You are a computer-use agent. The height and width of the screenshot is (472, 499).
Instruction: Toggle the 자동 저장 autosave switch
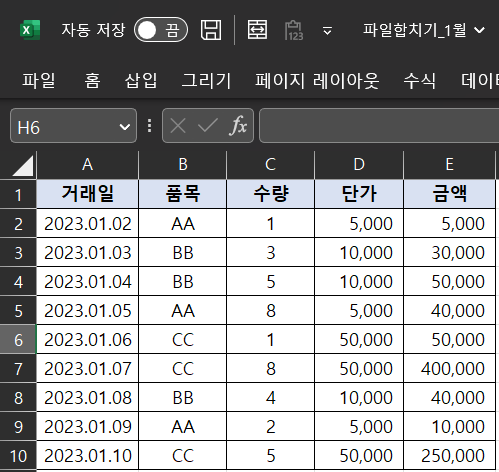coord(161,30)
